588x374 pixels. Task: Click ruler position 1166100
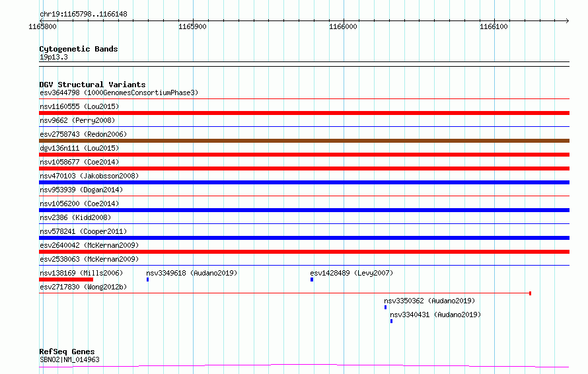coord(494,26)
